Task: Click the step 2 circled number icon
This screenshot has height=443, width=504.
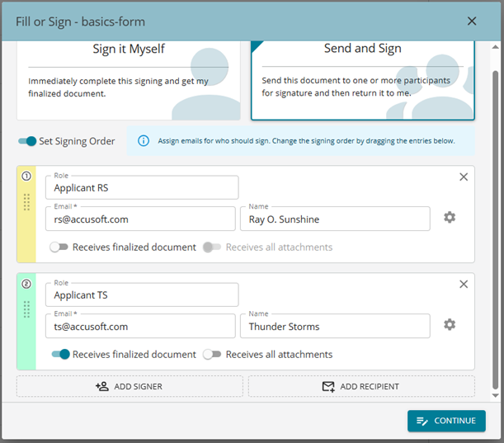Action: pos(26,284)
